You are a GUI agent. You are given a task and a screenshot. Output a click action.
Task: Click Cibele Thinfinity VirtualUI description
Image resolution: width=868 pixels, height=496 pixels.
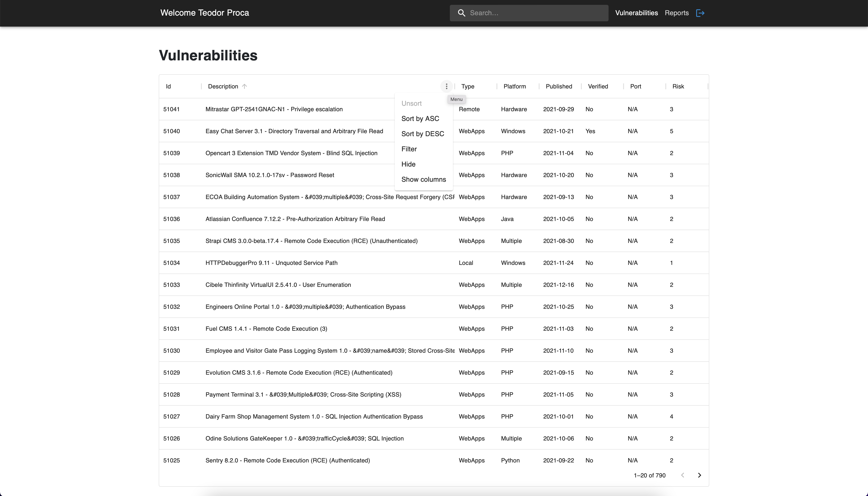point(278,285)
